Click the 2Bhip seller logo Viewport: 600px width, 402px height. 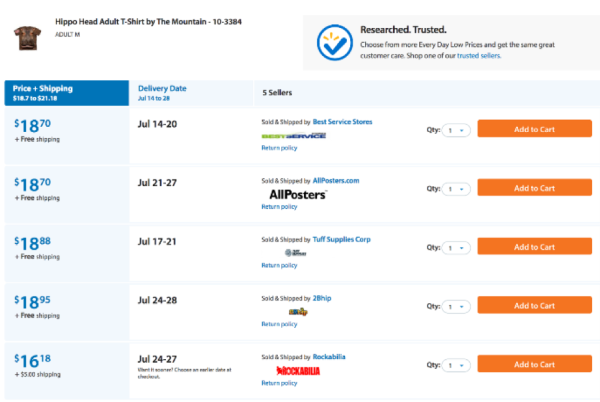point(298,312)
